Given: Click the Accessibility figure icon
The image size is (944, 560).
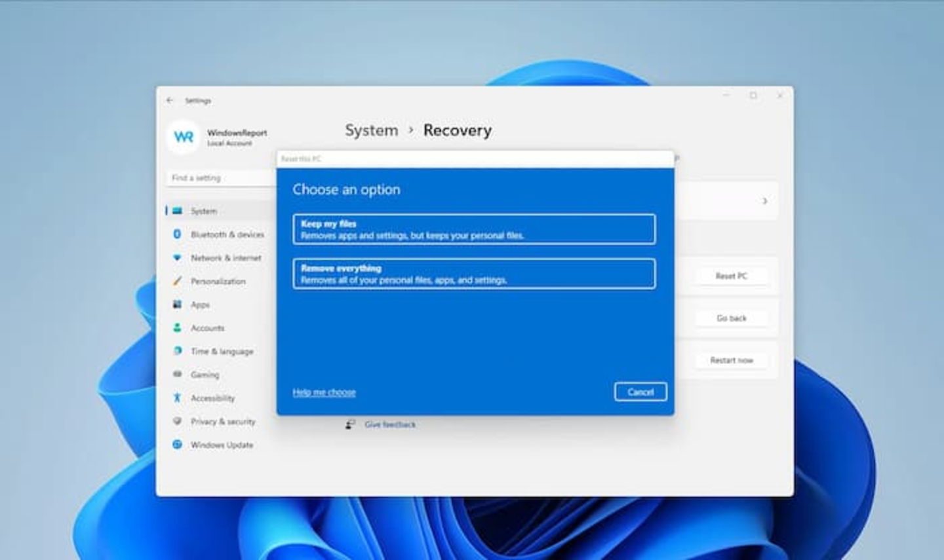Looking at the screenshot, I should click(177, 398).
